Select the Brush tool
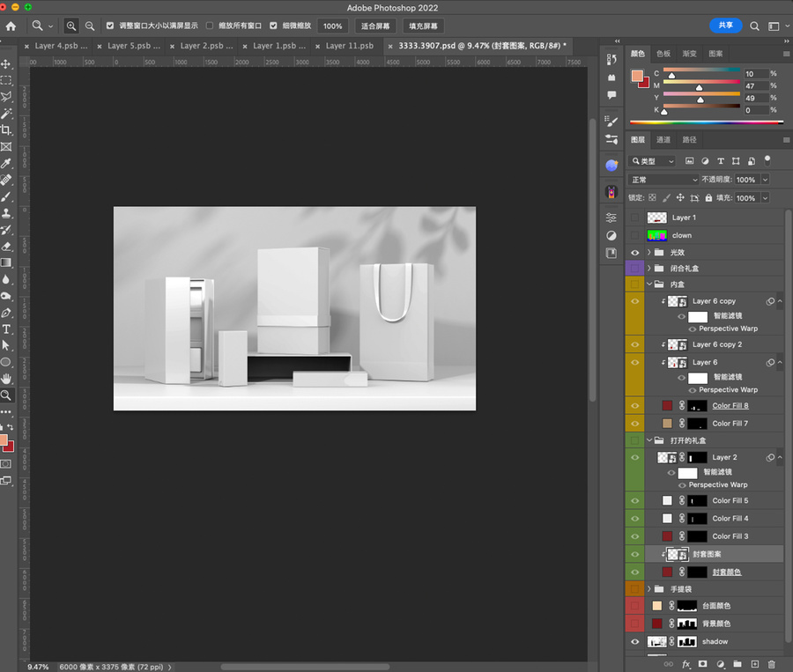This screenshot has width=793, height=672. 6,196
